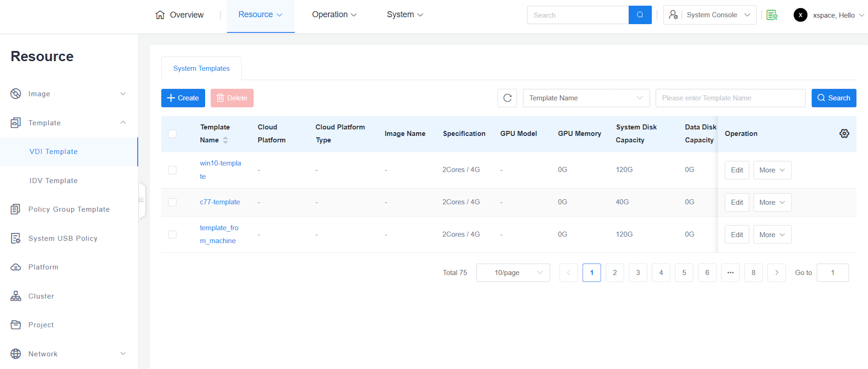The height and width of the screenshot is (369, 868).
Task: Tick the checkbox for win10-template row
Action: (x=172, y=170)
